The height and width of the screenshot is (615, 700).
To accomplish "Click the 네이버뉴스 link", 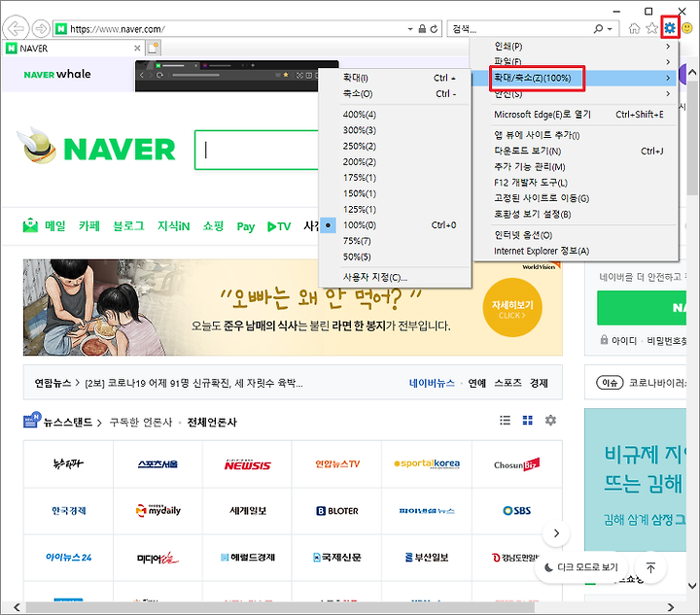I will point(432,383).
